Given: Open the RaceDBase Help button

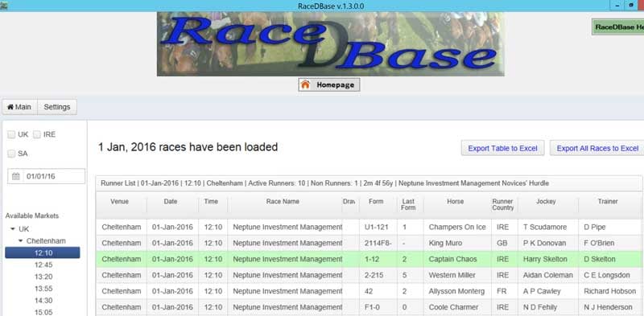Looking at the screenshot, I should coord(617,27).
